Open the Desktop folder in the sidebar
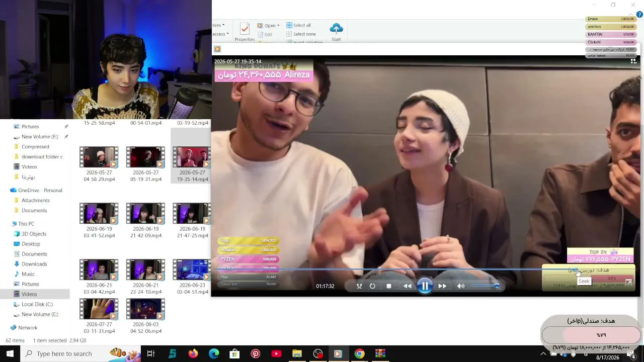Screen dimensions: 644x362 [31, 244]
